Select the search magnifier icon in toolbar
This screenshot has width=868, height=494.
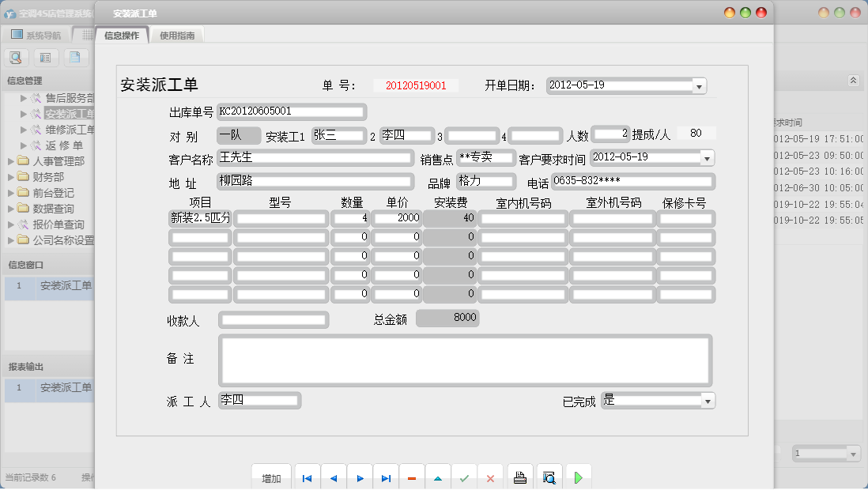[x=16, y=57]
